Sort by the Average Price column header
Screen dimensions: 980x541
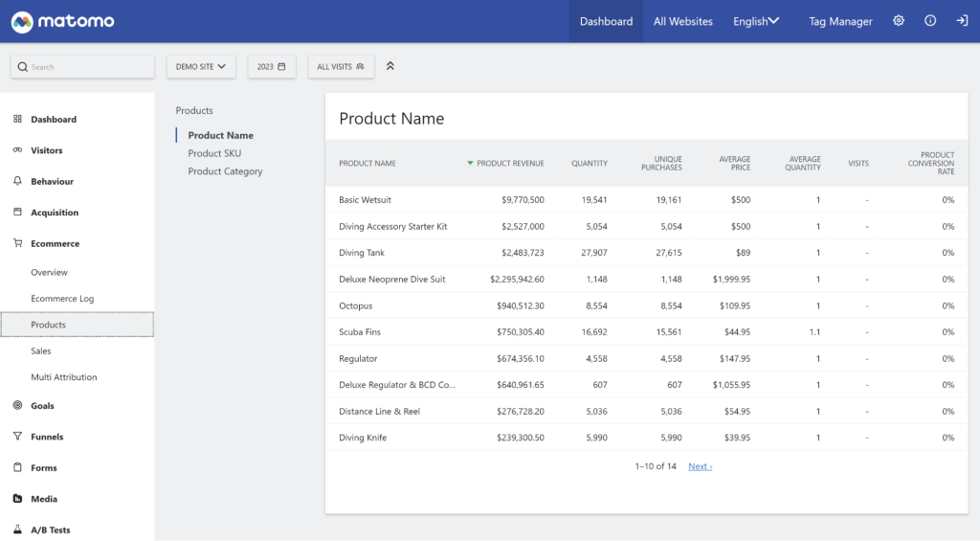[x=734, y=163]
